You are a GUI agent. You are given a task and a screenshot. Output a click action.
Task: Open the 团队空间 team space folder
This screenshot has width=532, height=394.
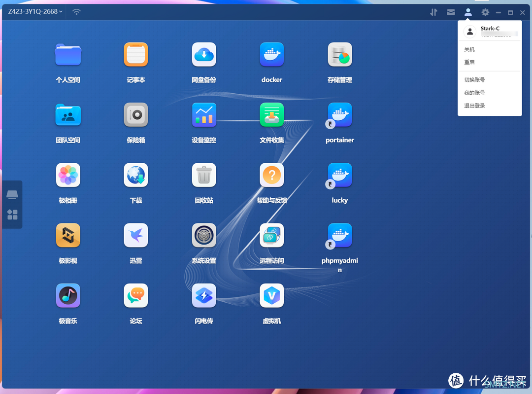tap(68, 115)
